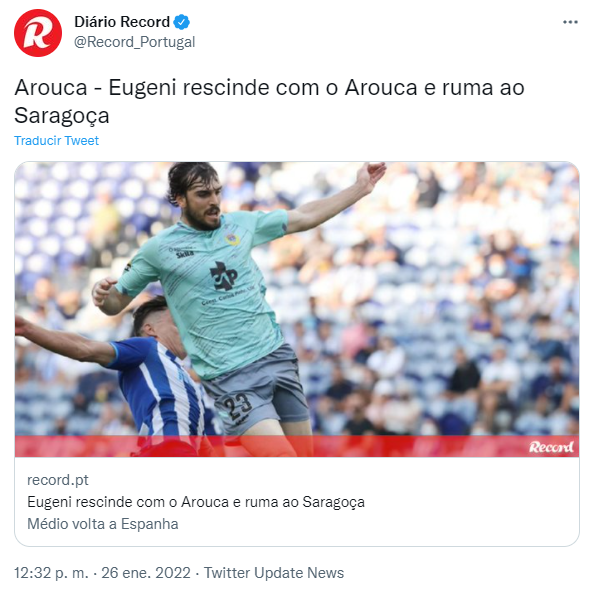Click the 12:32 p. m. timestamp

(x=51, y=573)
